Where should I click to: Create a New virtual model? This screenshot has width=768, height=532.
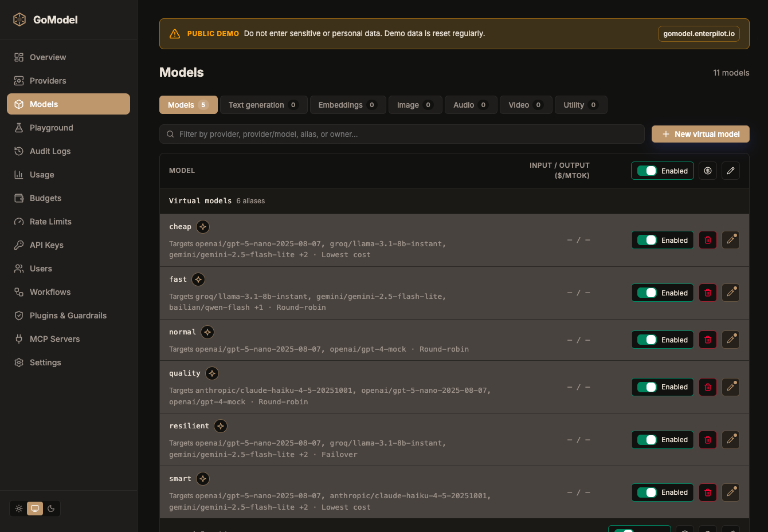point(700,134)
